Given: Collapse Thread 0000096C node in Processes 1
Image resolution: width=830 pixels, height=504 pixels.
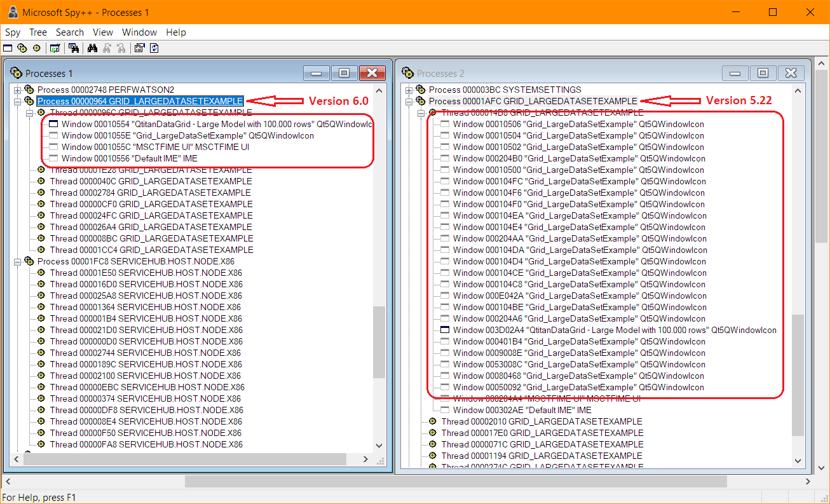Looking at the screenshot, I should (29, 112).
